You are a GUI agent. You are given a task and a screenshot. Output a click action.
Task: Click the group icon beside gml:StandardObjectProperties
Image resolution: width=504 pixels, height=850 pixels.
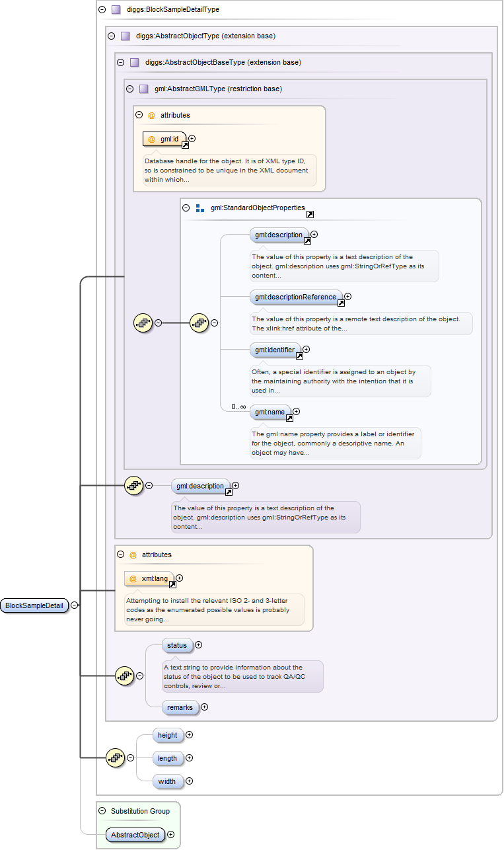click(x=200, y=208)
